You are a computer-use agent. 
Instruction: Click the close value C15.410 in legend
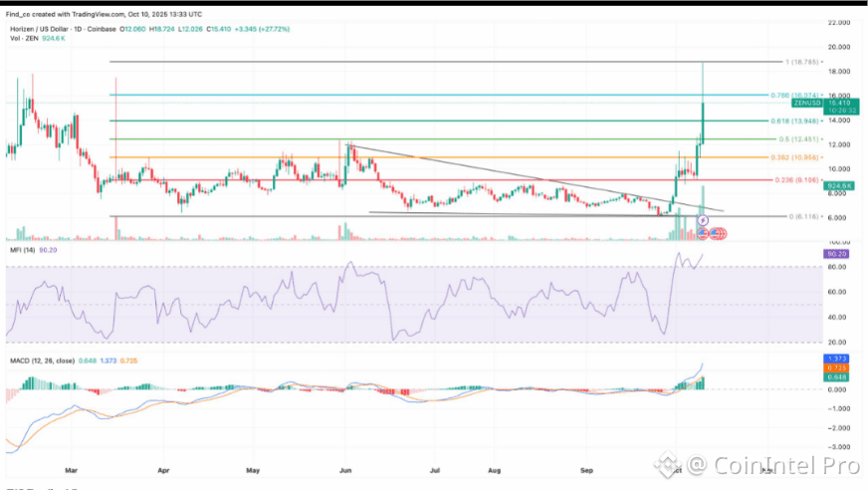219,29
